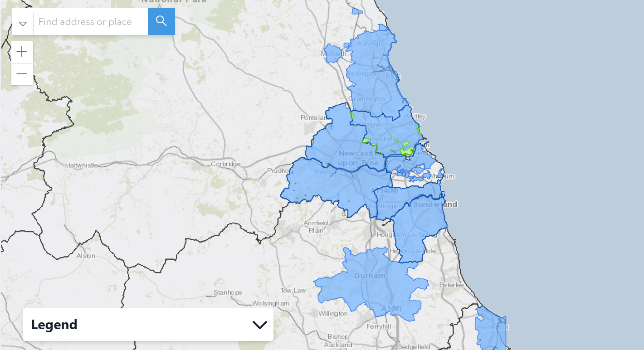Click the Hartlepool blue area

[491, 327]
